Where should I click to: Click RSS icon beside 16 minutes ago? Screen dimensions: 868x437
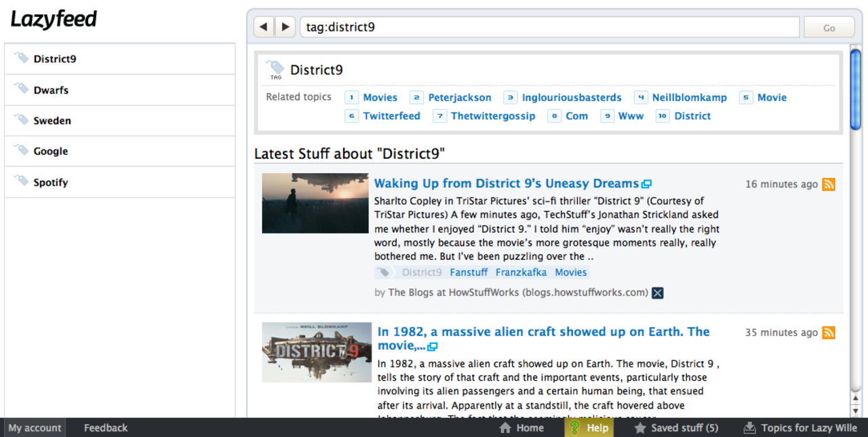829,185
